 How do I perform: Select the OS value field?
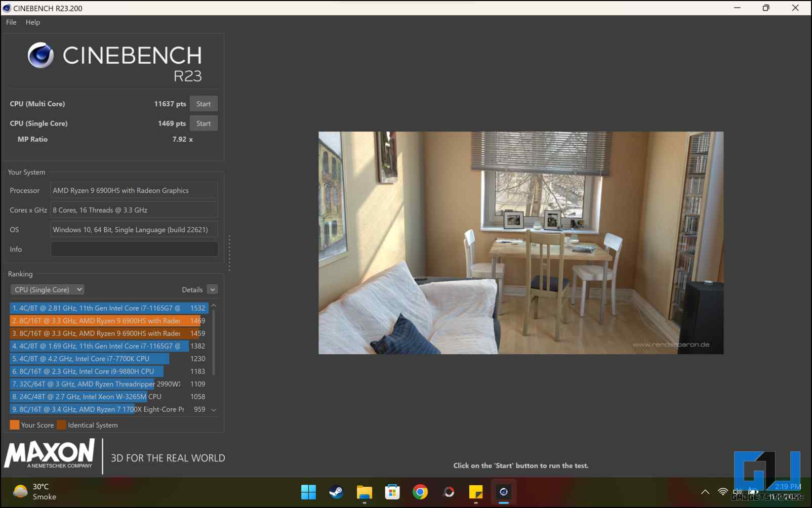coord(134,230)
